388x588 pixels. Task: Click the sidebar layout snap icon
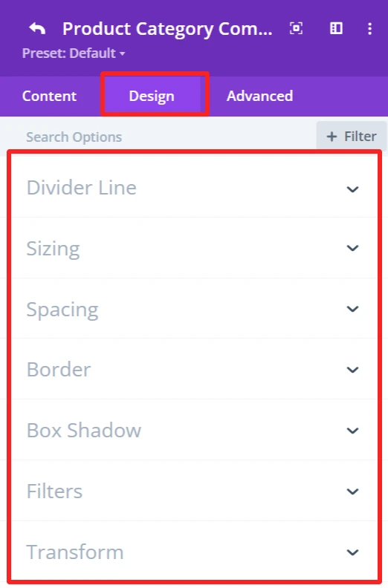tap(336, 28)
